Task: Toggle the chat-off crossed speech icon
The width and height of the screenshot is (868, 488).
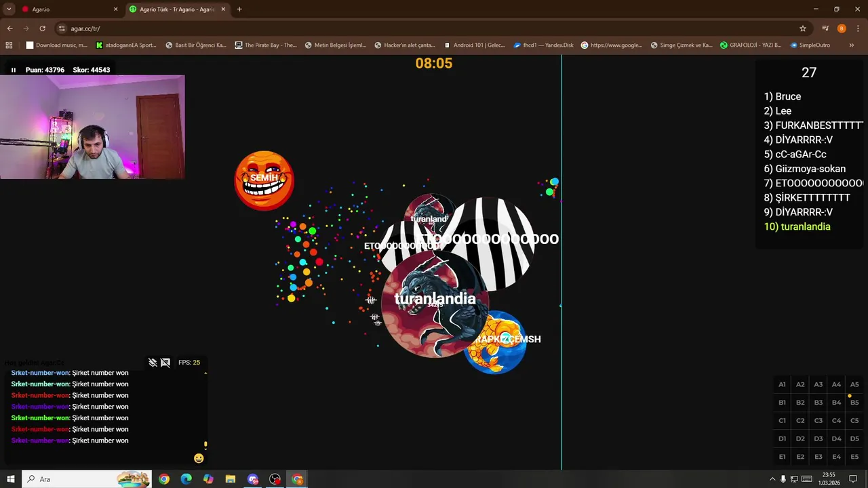Action: (x=165, y=363)
